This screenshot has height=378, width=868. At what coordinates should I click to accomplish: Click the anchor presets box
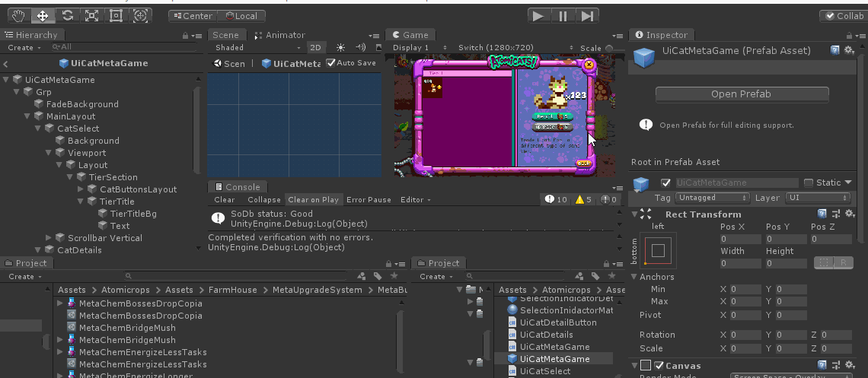(x=658, y=251)
